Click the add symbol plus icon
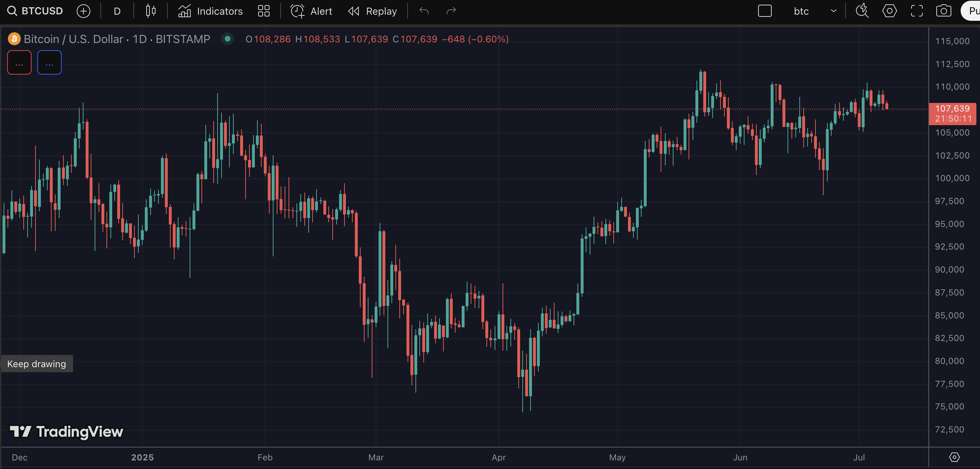Image resolution: width=980 pixels, height=469 pixels. pyautogui.click(x=83, y=11)
